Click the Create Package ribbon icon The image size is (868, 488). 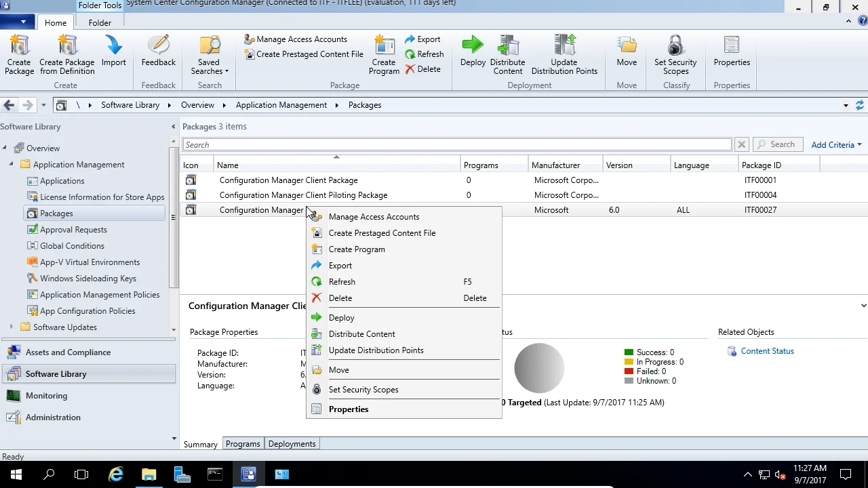(19, 54)
